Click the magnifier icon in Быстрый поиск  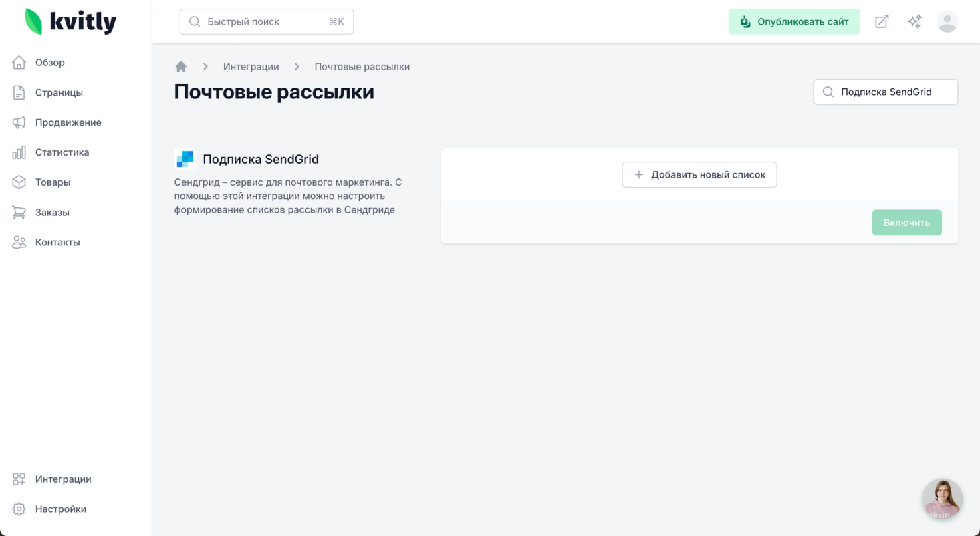coord(195,22)
